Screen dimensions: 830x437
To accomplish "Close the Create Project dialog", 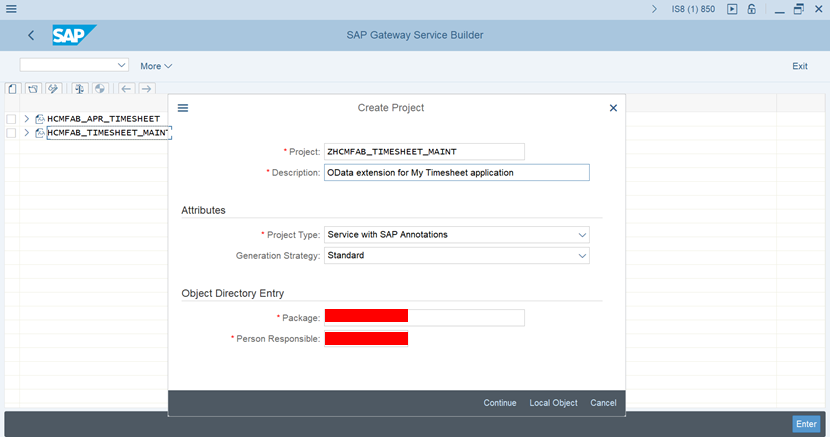I will tap(614, 108).
